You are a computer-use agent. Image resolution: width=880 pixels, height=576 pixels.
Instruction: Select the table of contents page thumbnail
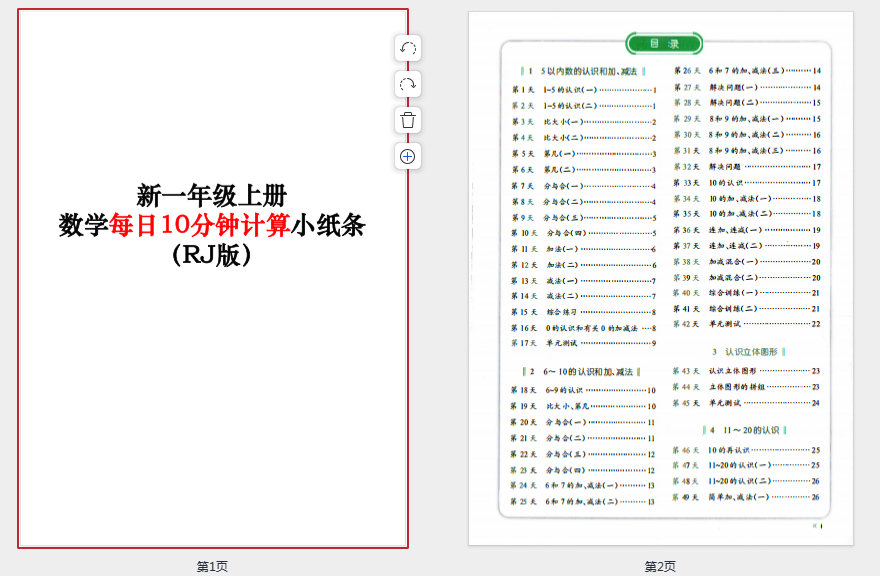pyautogui.click(x=660, y=278)
